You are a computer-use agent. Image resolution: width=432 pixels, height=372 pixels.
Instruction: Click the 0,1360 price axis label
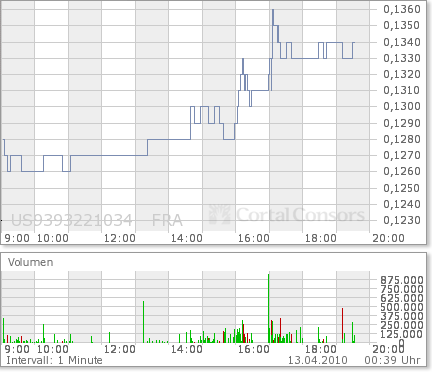pyautogui.click(x=402, y=9)
